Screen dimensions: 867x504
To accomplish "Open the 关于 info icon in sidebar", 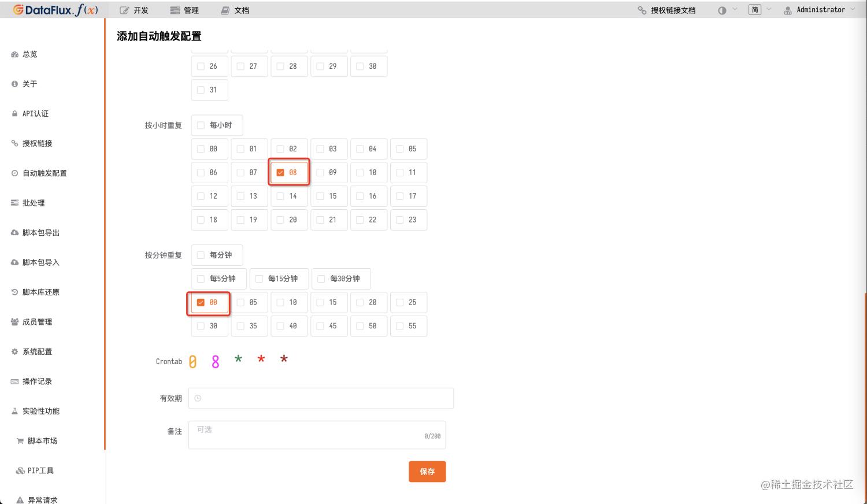I will [x=15, y=84].
